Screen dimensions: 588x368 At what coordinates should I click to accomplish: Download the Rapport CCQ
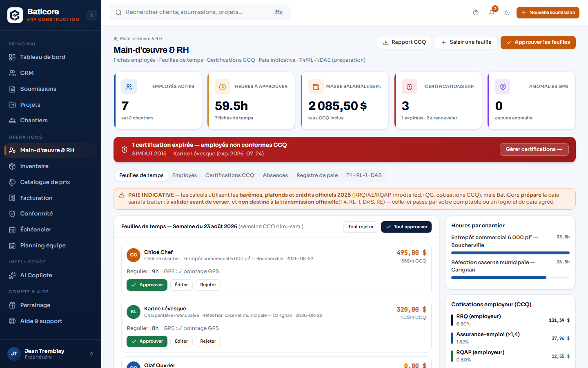coord(404,42)
